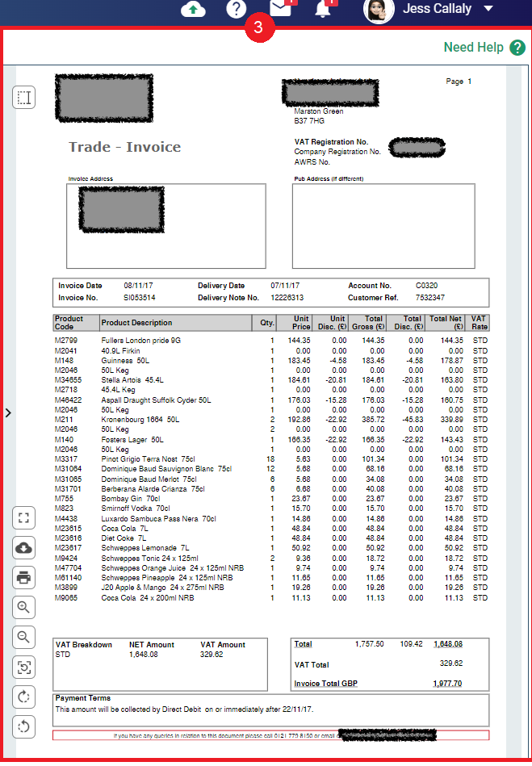Viewport: 532px width, 766px height.
Task: Click Schweppes Lemonade 7L line
Action: point(271,548)
